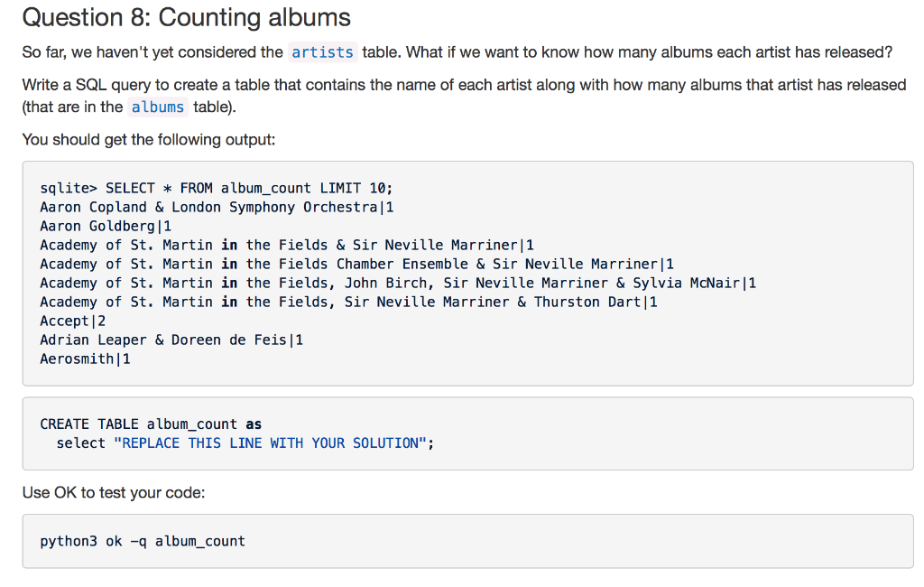The height and width of the screenshot is (587, 924).
Task: Click the 'Aaron Copland & London Symphony' output row
Action: (x=217, y=207)
